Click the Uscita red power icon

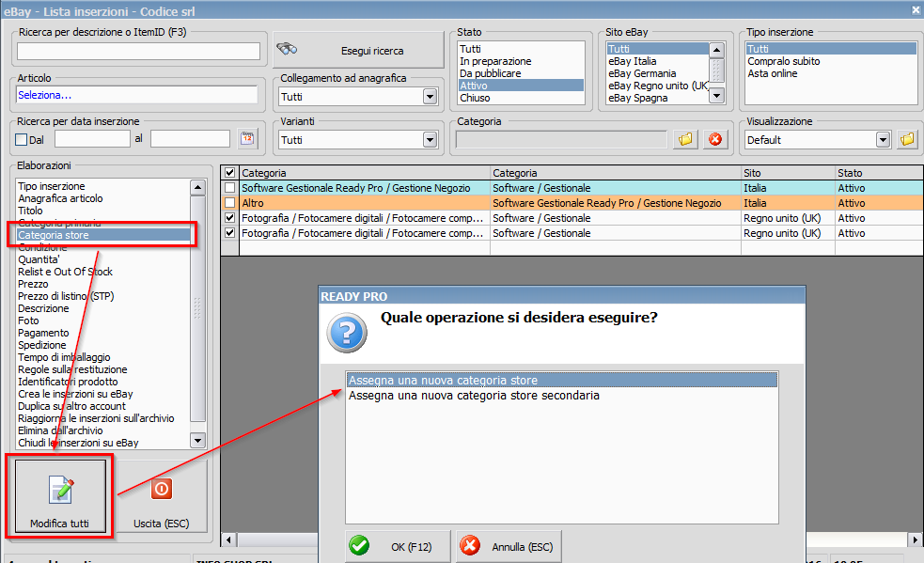(x=162, y=489)
